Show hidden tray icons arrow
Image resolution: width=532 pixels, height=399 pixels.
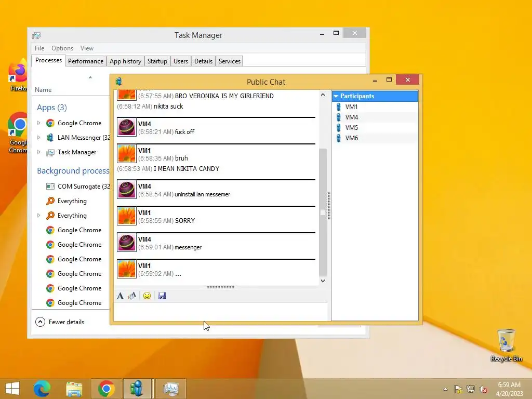coord(445,389)
